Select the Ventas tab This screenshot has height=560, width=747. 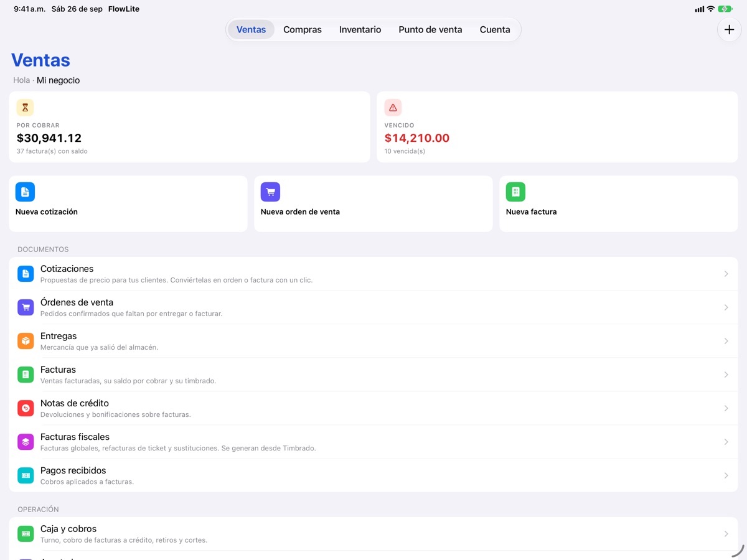tap(251, 29)
